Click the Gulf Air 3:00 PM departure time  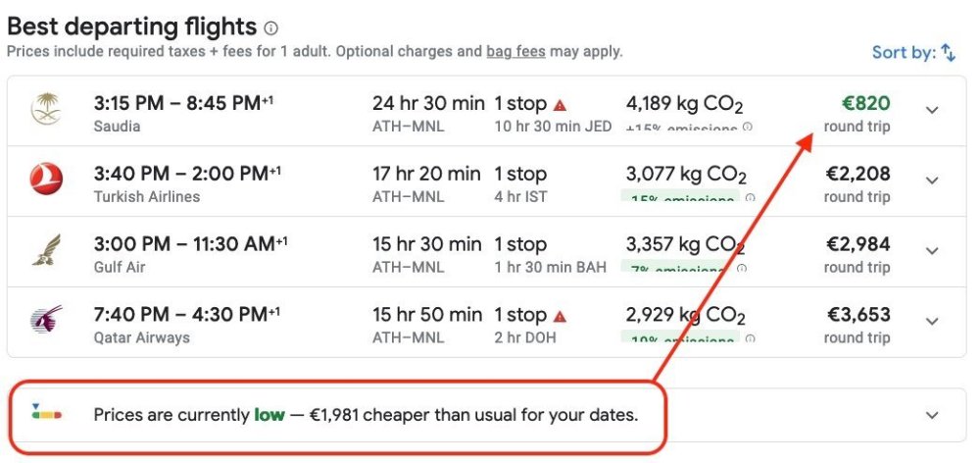pyautogui.click(x=131, y=243)
